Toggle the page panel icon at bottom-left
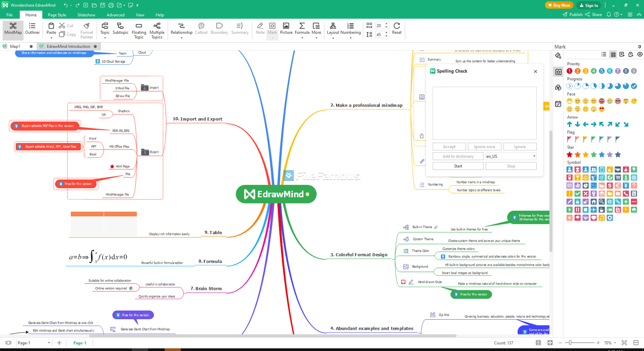This screenshot has height=351, width=644. pyautogui.click(x=8, y=343)
